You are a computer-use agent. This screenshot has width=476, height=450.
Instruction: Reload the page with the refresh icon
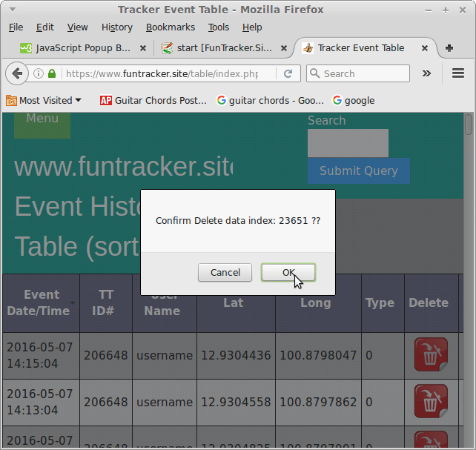click(x=288, y=73)
